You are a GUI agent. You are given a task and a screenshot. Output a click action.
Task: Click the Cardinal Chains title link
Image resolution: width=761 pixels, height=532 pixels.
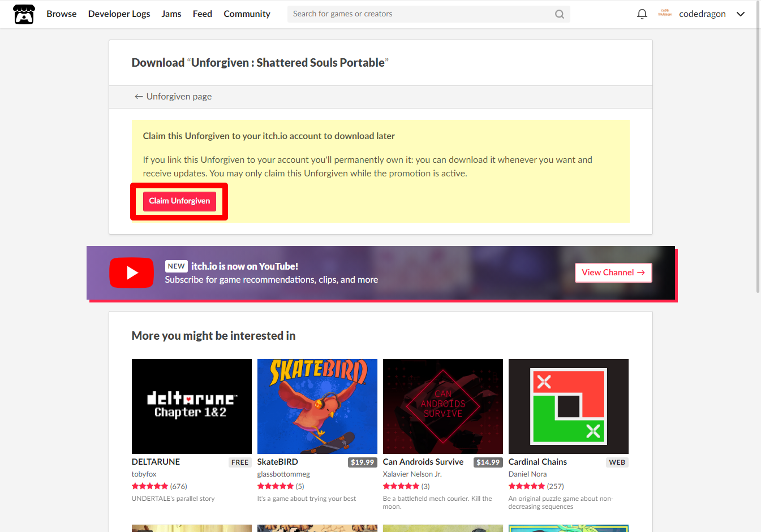pos(538,462)
